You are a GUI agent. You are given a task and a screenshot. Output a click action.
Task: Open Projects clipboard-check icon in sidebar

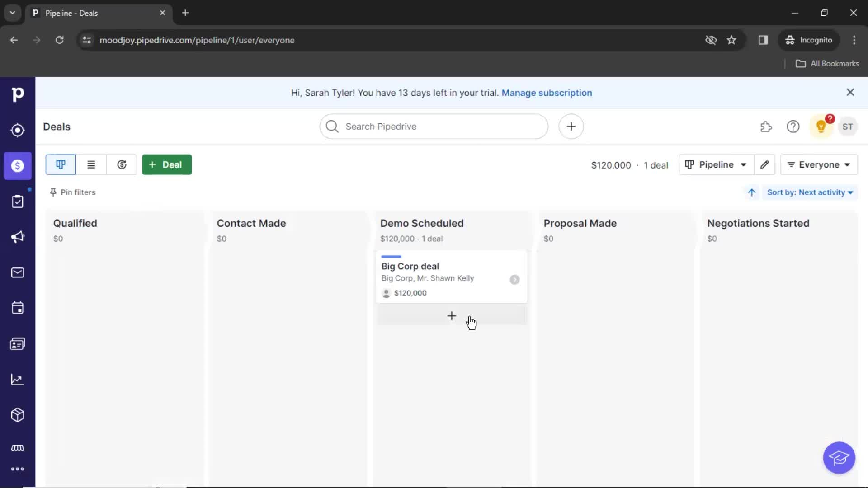pyautogui.click(x=18, y=202)
